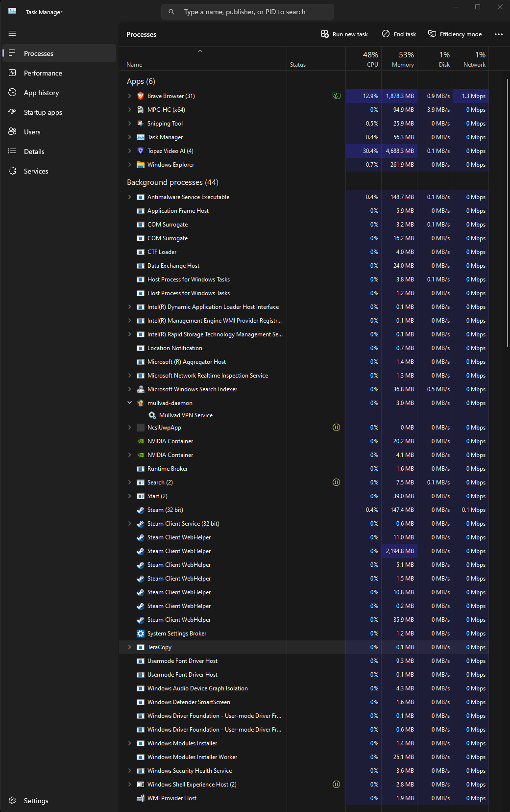Viewport: 510px width, 812px height.
Task: Open the hamburger navigation menu
Action: [x=12, y=33]
